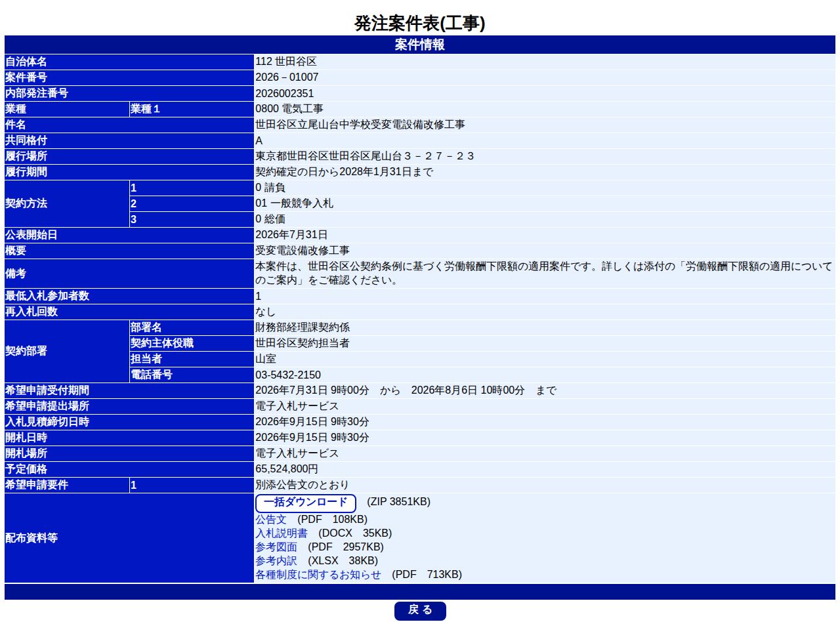
Task: Select the planned price 65,524,800円
Action: 287,469
